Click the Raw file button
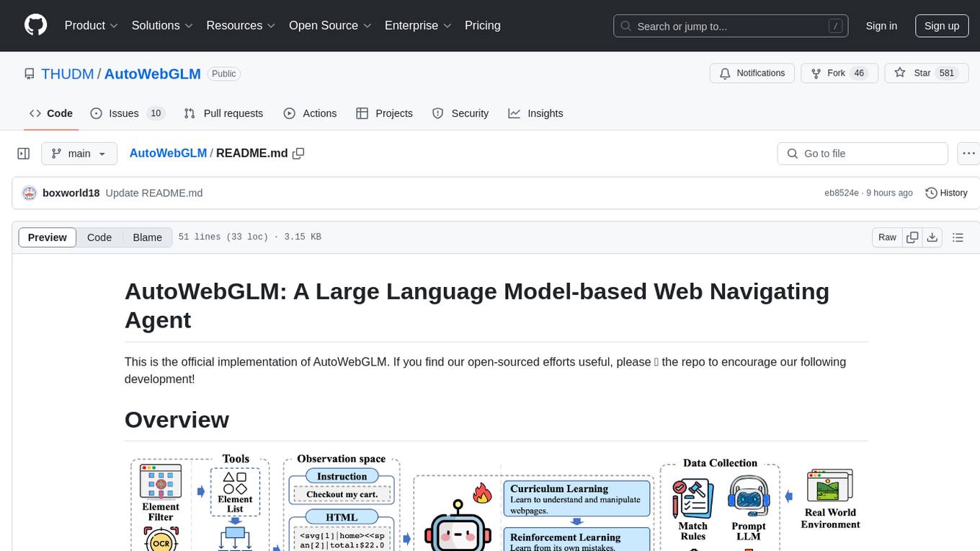 click(x=887, y=237)
